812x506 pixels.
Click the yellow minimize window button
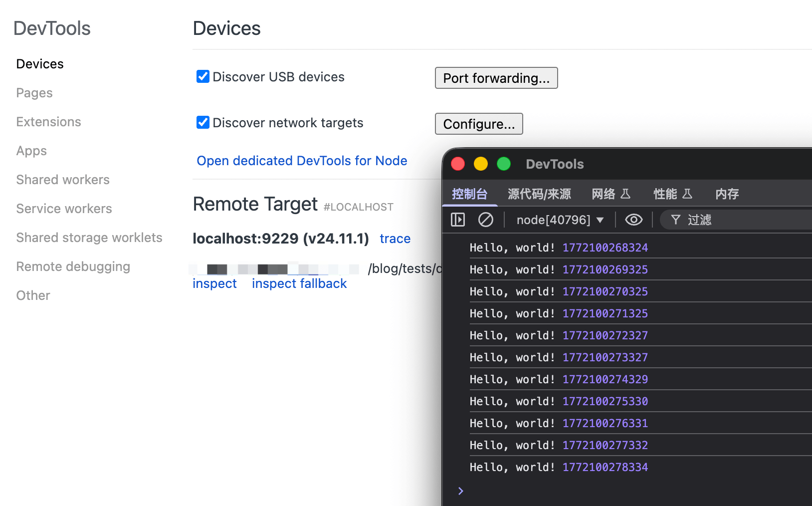pos(481,164)
